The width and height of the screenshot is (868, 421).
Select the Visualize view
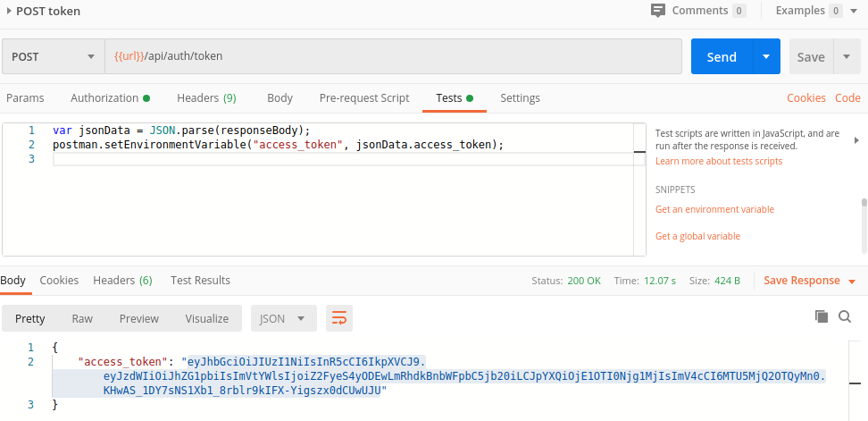pos(206,318)
